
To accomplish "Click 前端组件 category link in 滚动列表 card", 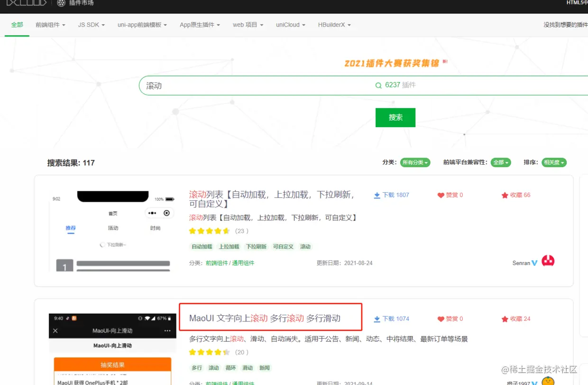I will click(217, 263).
